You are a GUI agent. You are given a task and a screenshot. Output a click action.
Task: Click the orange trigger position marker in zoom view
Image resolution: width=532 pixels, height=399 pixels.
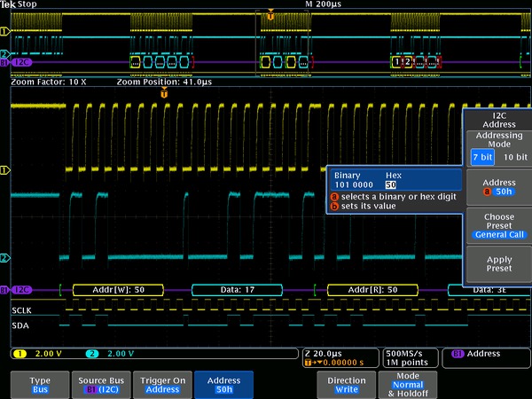point(164,93)
